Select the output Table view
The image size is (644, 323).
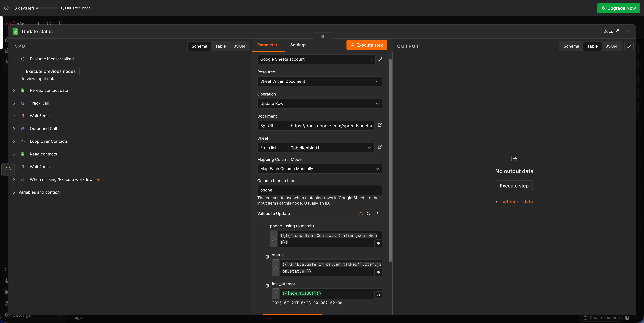[592, 46]
